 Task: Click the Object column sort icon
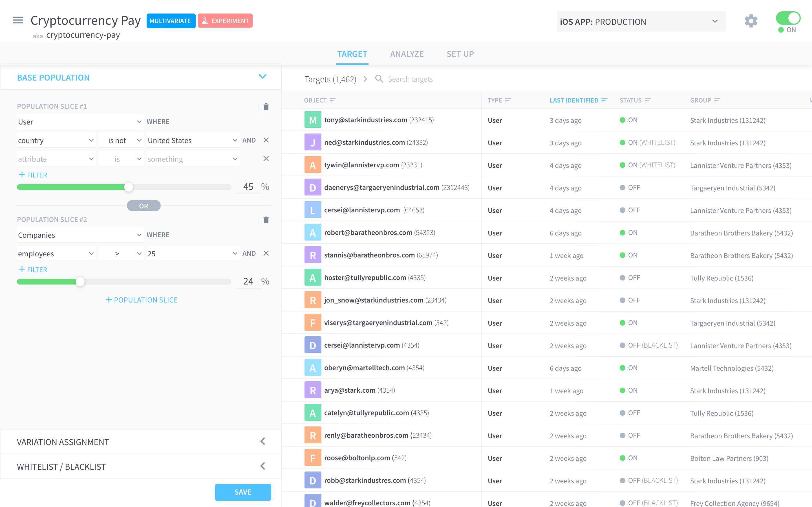pos(332,100)
